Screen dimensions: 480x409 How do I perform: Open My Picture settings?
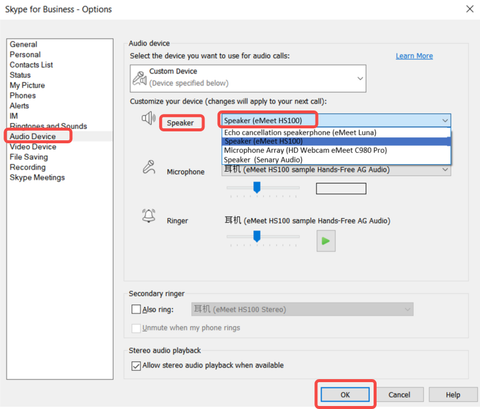point(27,85)
